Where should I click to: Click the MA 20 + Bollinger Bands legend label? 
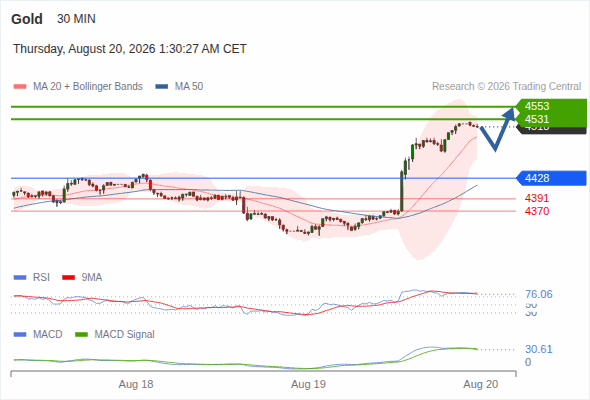(x=88, y=87)
